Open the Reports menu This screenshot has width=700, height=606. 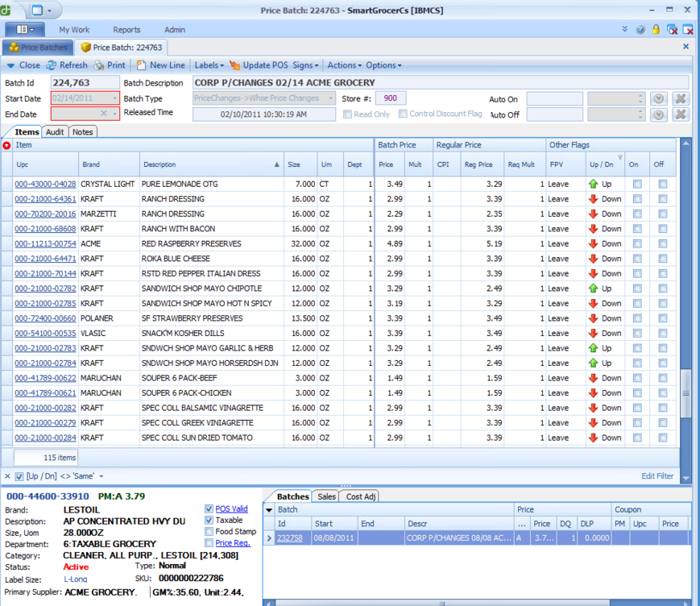coord(126,30)
